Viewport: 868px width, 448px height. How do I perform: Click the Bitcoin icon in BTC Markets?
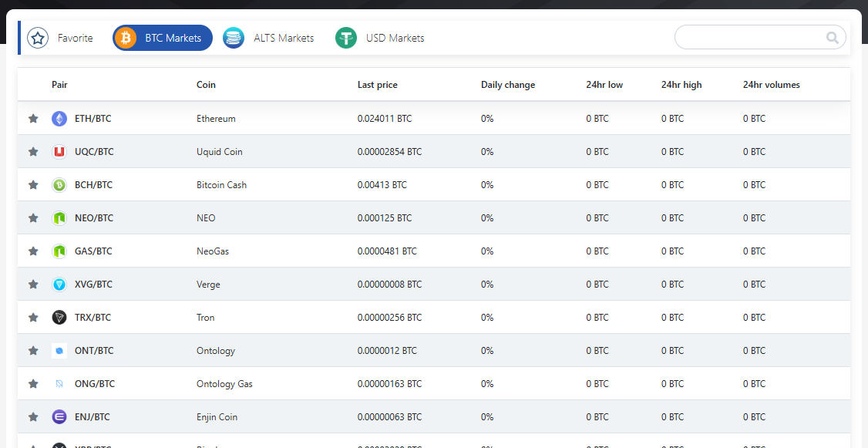(x=126, y=39)
